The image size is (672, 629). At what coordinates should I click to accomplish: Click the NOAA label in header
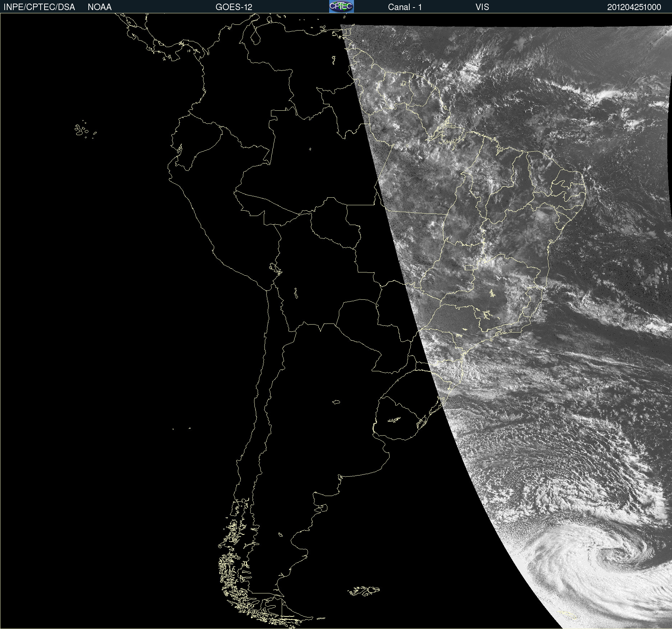[x=100, y=7]
